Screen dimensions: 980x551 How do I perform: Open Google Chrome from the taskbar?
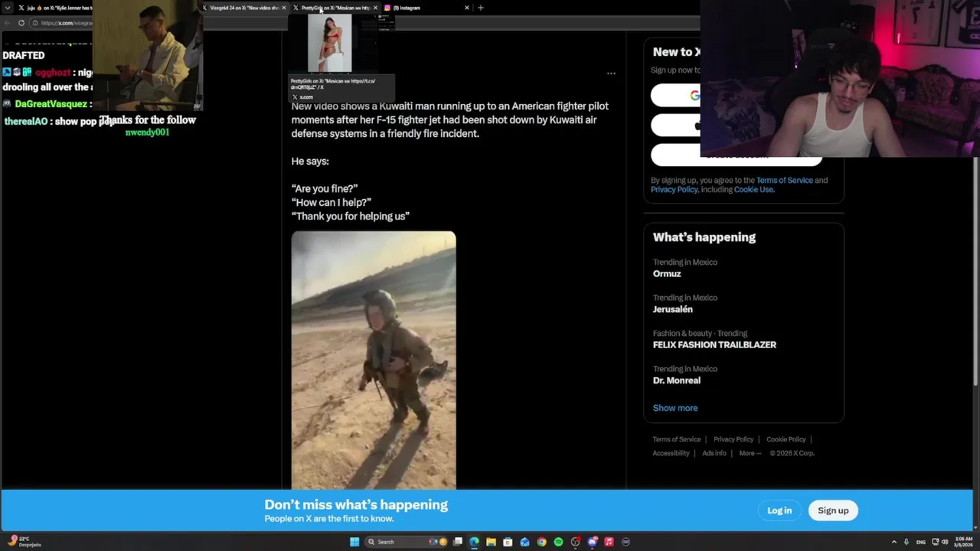(x=542, y=542)
